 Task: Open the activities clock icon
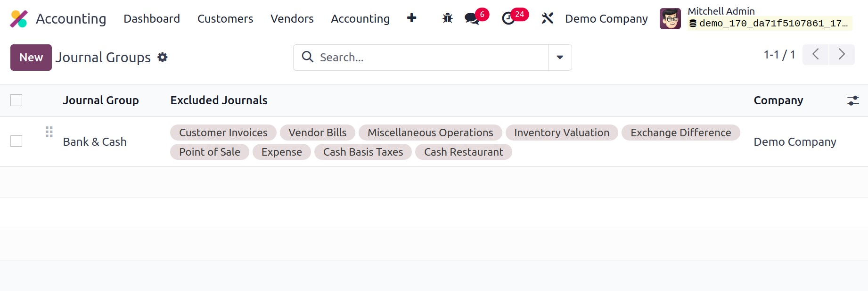(508, 18)
